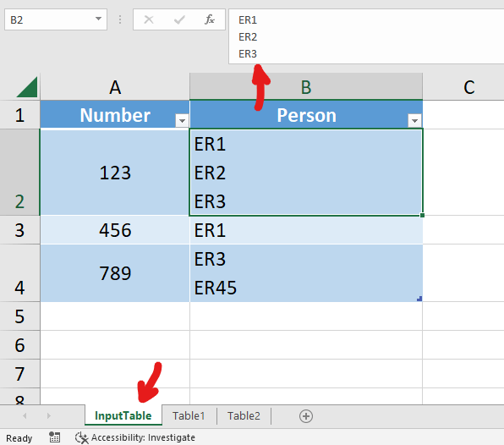Add a new sheet with plus icon
Screen dimensions: 504x445
[305, 416]
